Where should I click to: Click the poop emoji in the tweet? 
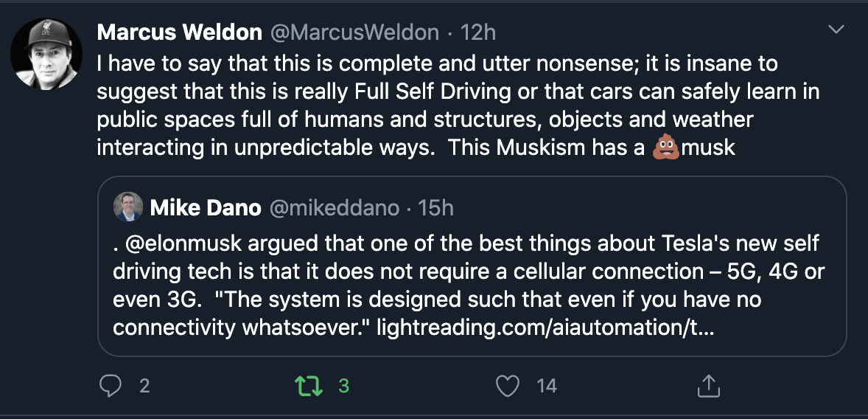click(x=665, y=147)
